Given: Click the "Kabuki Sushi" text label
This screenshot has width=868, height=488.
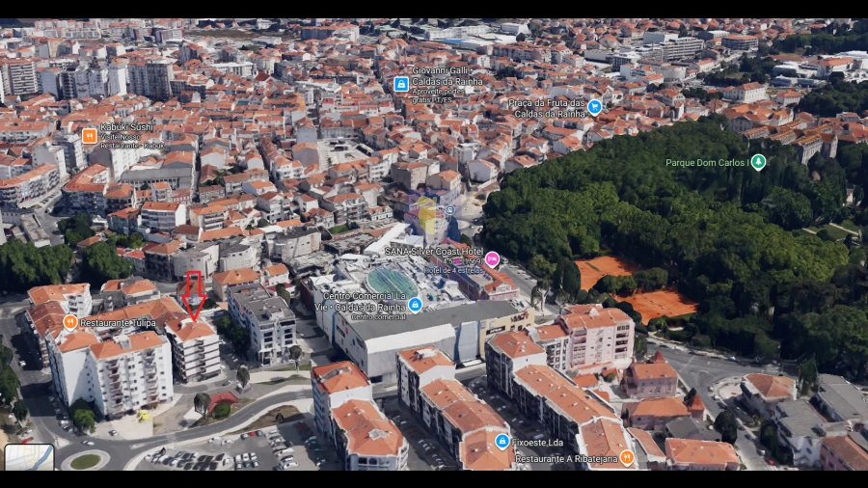Looking at the screenshot, I should click(x=126, y=127).
